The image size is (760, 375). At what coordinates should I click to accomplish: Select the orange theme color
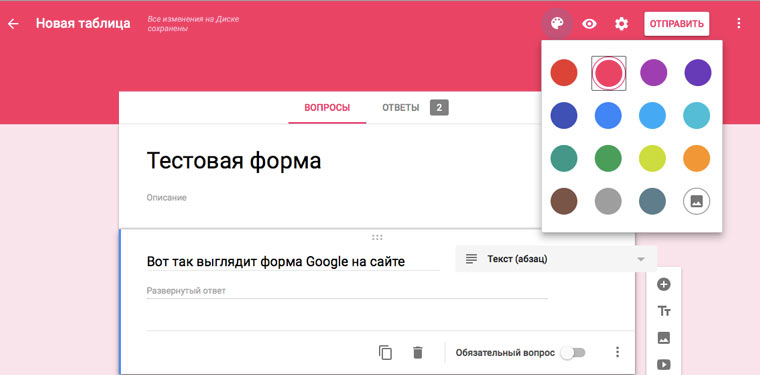click(697, 158)
